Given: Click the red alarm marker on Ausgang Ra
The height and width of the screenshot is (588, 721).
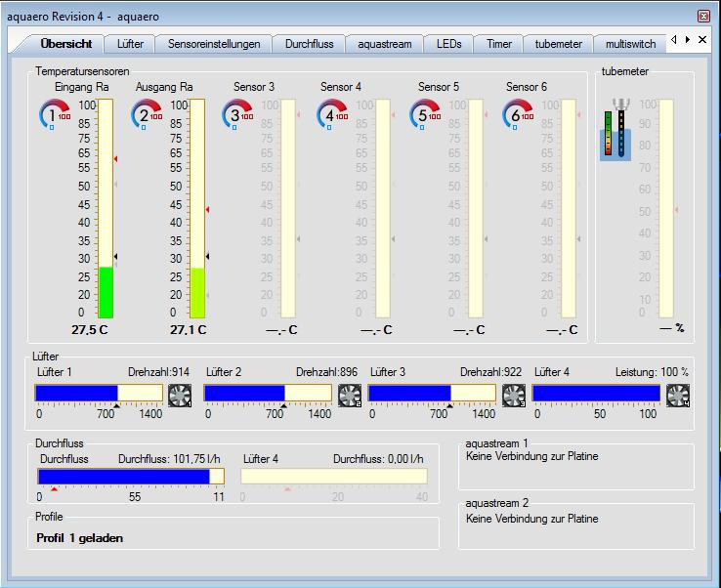Looking at the screenshot, I should click(x=208, y=210).
